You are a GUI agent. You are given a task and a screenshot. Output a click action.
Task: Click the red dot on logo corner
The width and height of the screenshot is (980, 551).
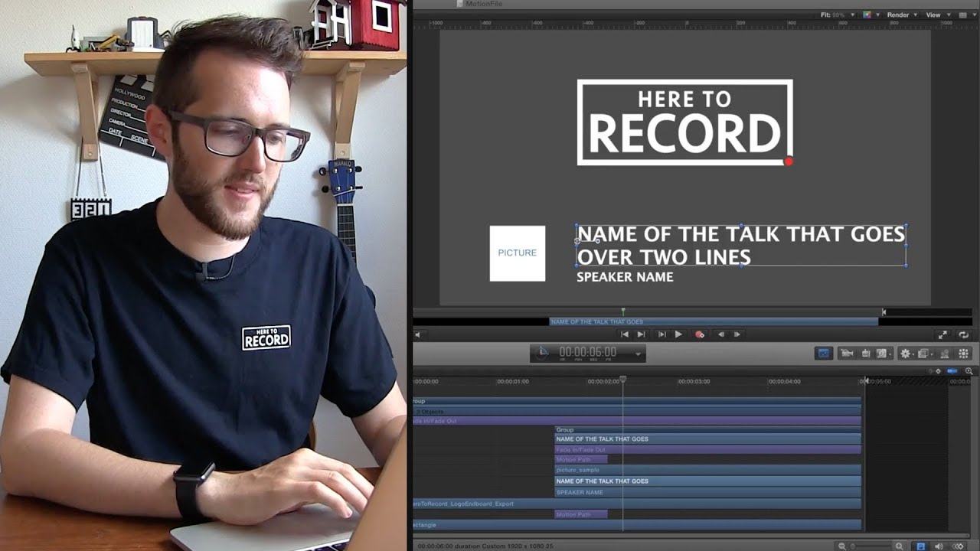click(789, 161)
